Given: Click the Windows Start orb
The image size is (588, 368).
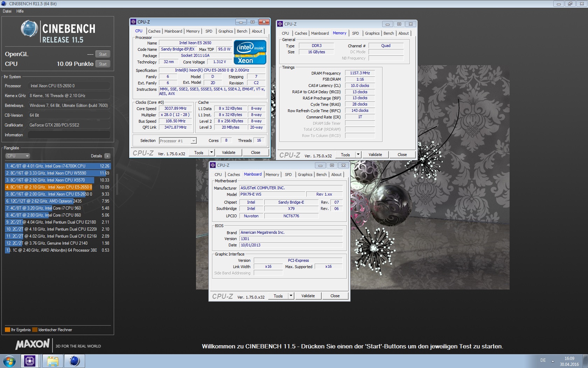Looking at the screenshot, I should pos(9,361).
